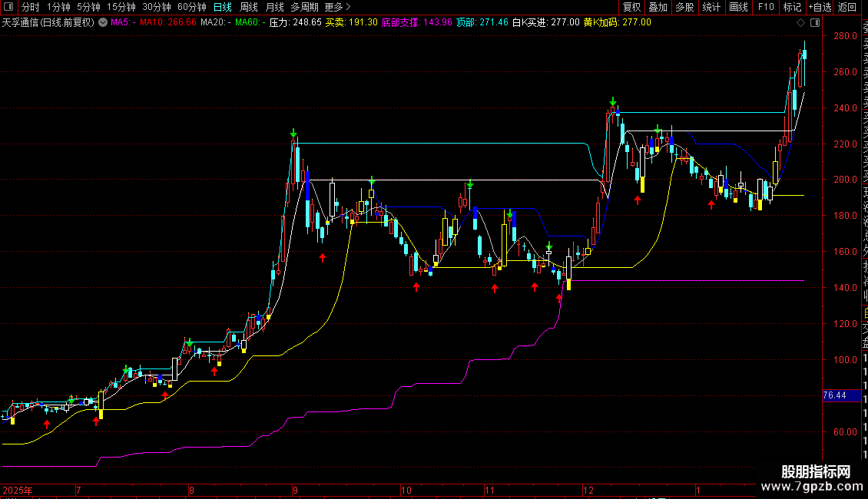This screenshot has width=868, height=499.
Task: Select the 周线 weekly period tab
Action: point(249,7)
